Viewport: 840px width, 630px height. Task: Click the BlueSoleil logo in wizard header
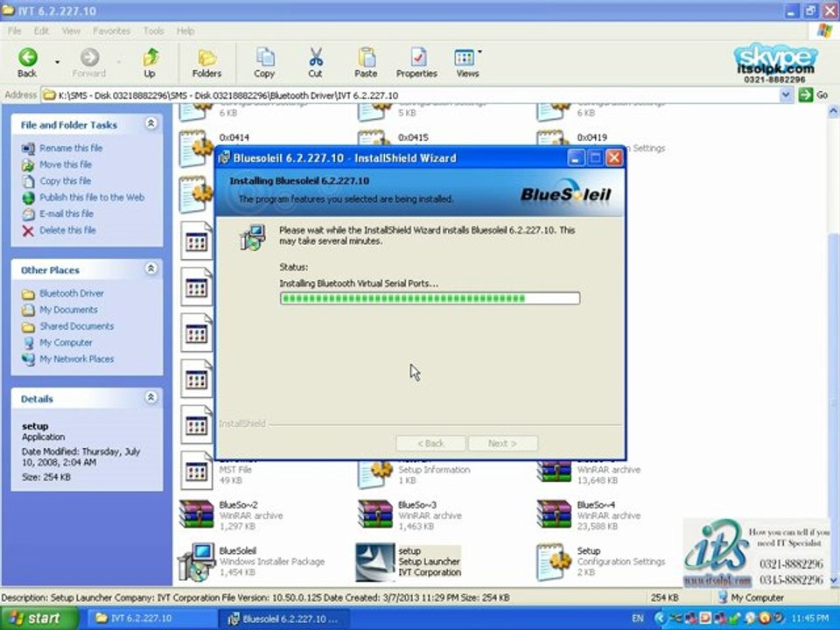(566, 193)
